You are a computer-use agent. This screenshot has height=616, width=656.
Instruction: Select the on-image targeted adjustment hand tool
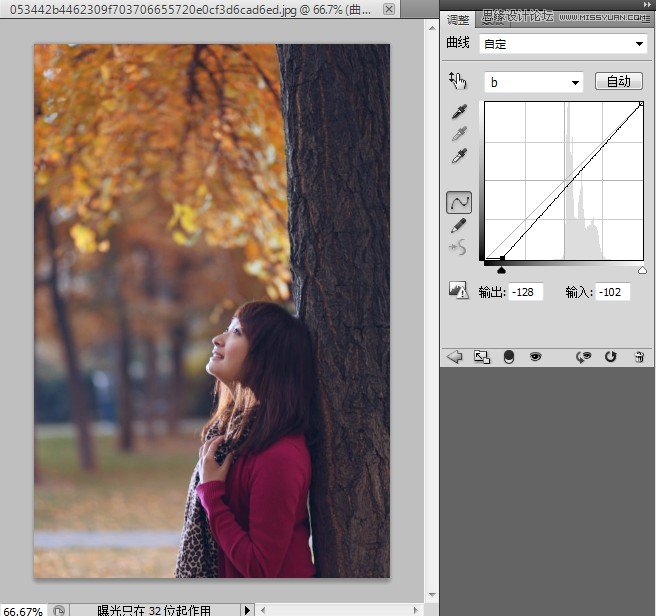(x=459, y=81)
